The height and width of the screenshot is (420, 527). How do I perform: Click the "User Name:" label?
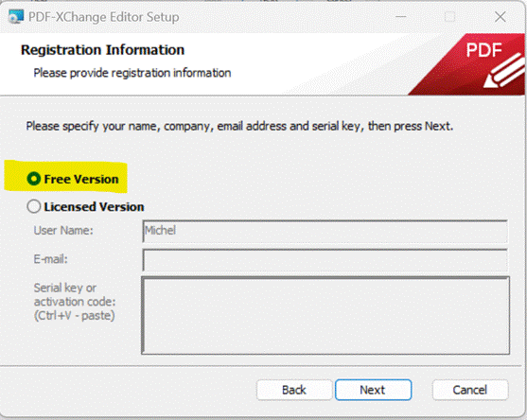[63, 231]
